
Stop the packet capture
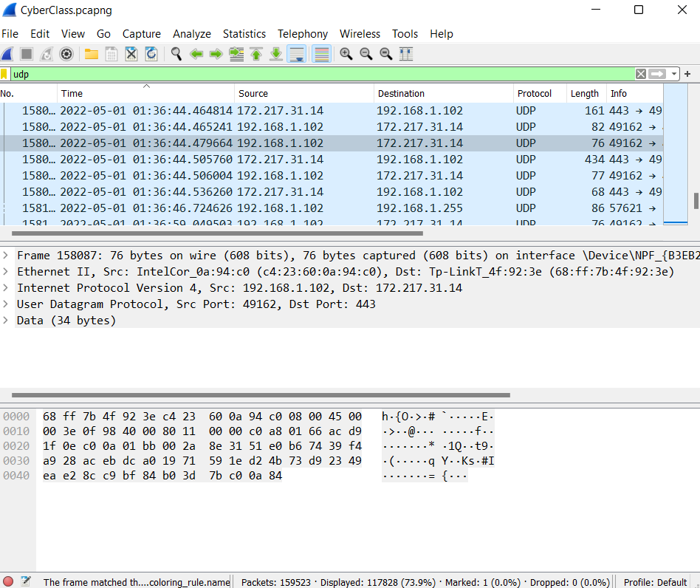tap(25, 53)
